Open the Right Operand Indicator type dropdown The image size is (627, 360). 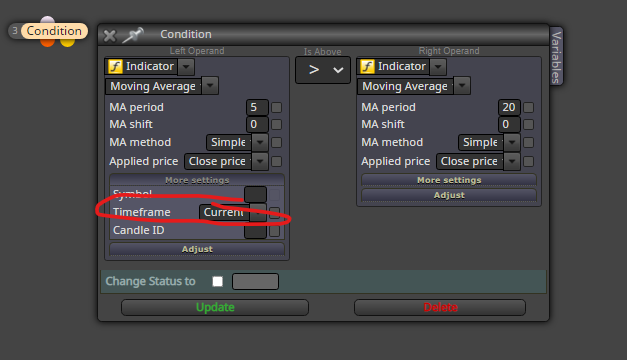point(438,67)
